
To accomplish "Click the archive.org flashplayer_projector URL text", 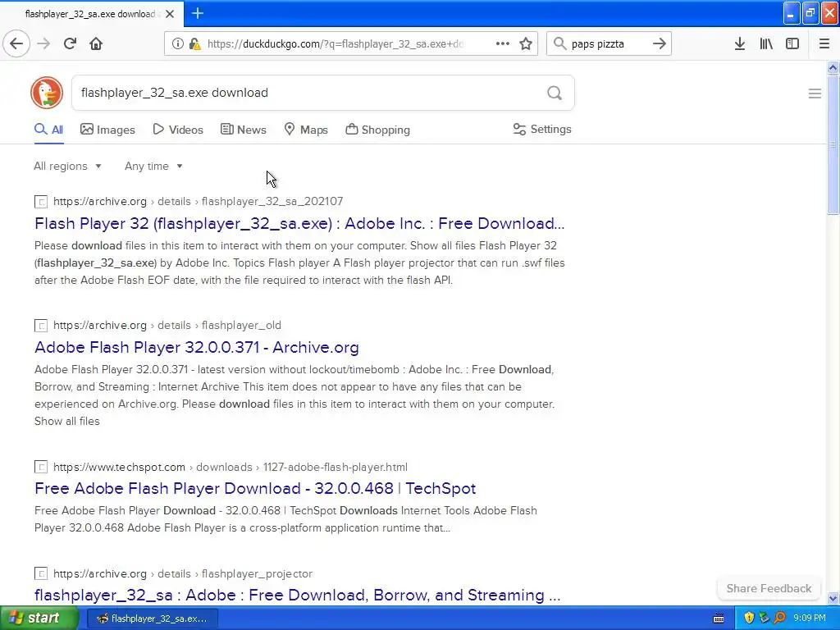I will click(183, 573).
